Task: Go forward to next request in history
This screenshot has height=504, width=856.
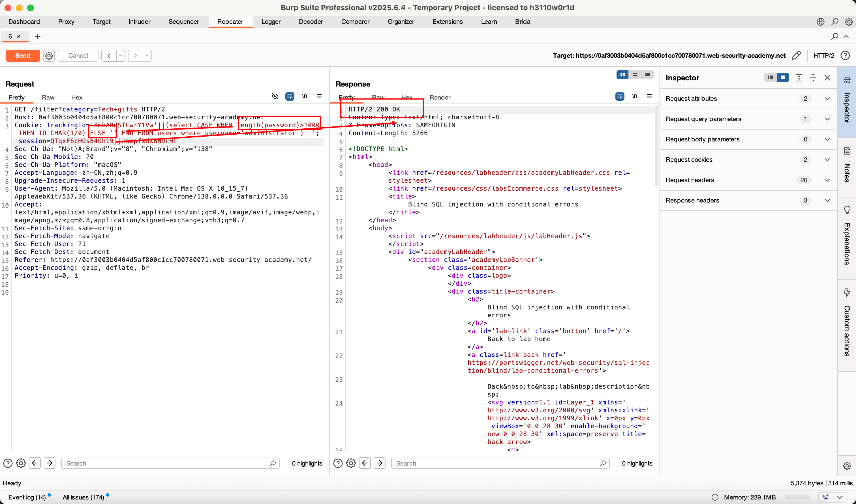Action: 135,55
